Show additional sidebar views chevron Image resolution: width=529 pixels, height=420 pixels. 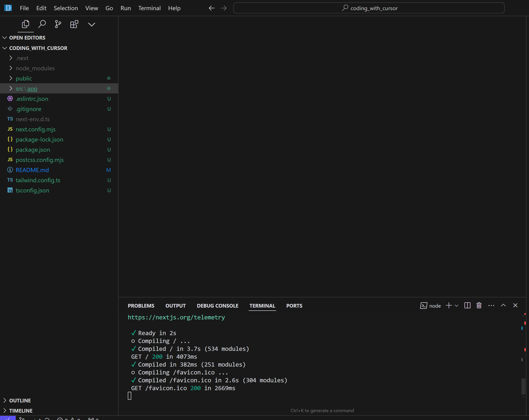[91, 24]
